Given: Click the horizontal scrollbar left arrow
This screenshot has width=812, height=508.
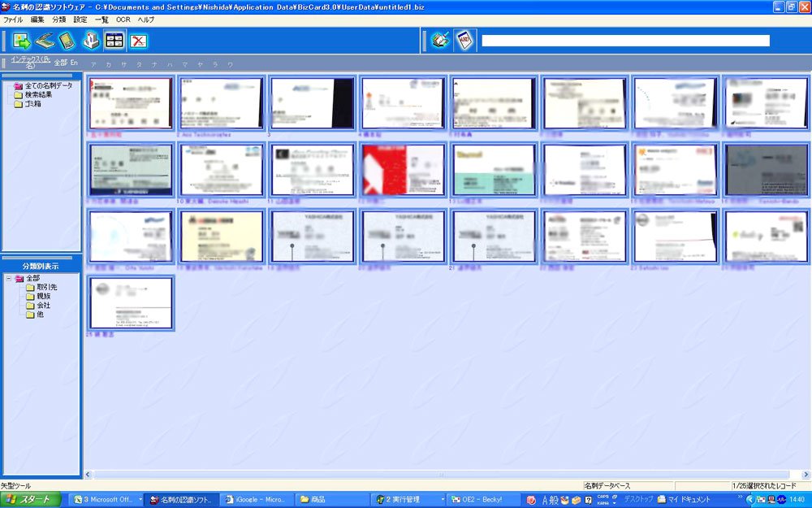Looking at the screenshot, I should point(88,475).
